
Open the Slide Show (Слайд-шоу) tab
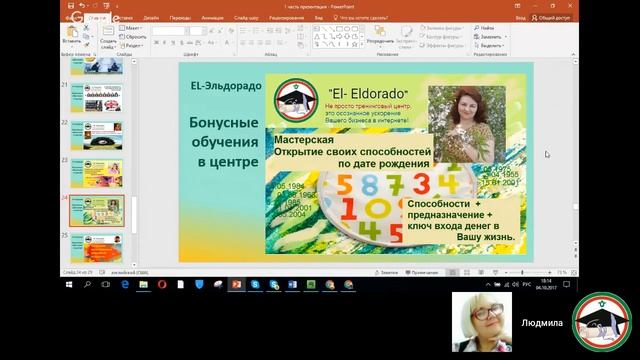click(246, 18)
